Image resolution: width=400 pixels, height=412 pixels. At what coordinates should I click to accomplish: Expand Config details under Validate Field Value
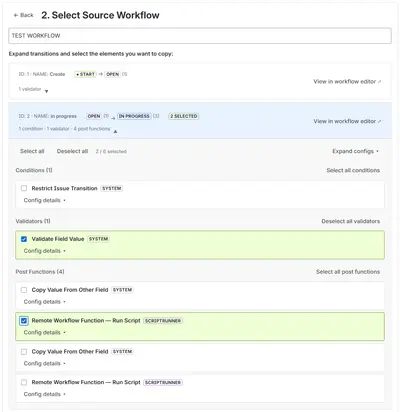point(44,251)
